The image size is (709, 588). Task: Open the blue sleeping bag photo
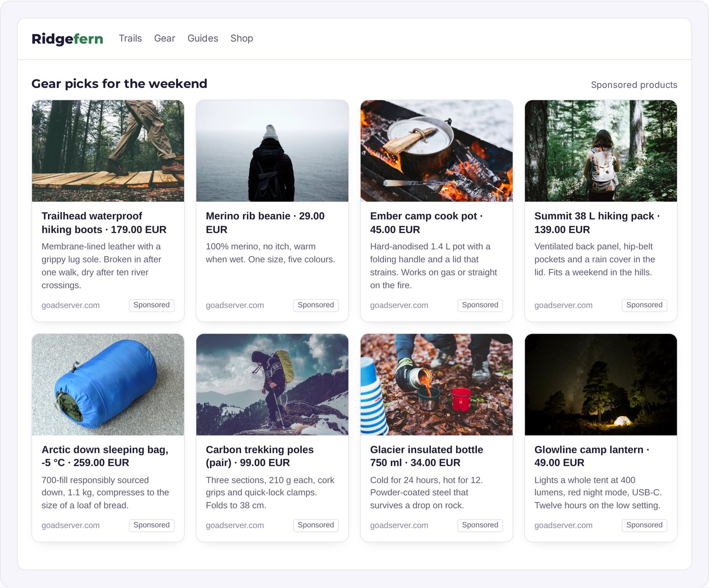[108, 385]
